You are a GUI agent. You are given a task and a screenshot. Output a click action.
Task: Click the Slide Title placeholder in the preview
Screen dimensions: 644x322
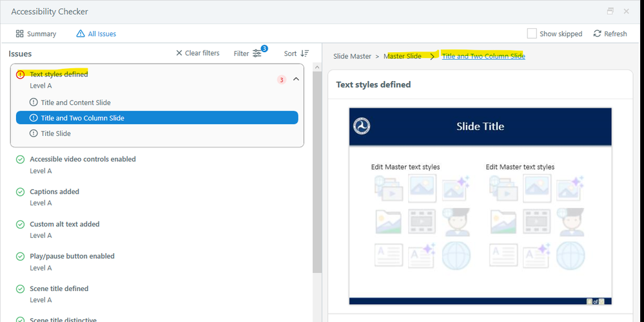pyautogui.click(x=480, y=126)
